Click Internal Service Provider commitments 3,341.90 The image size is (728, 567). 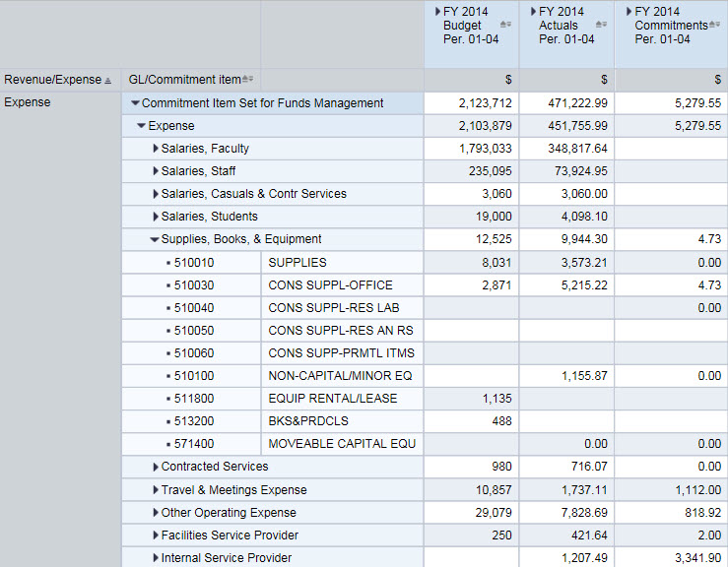[698, 558]
